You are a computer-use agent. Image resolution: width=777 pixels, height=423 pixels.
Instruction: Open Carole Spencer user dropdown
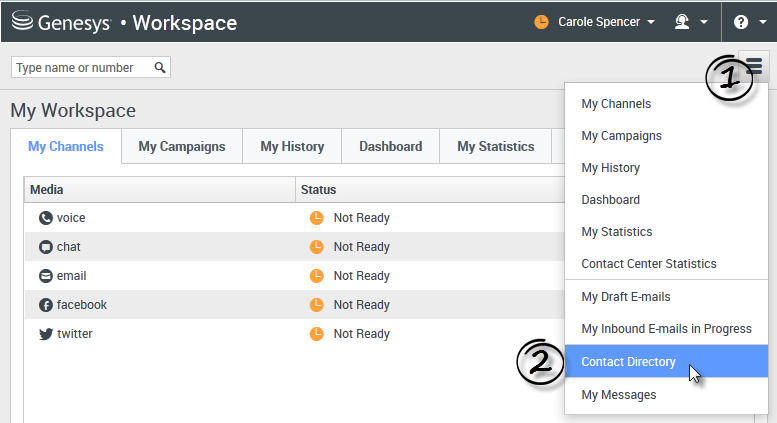coord(595,21)
